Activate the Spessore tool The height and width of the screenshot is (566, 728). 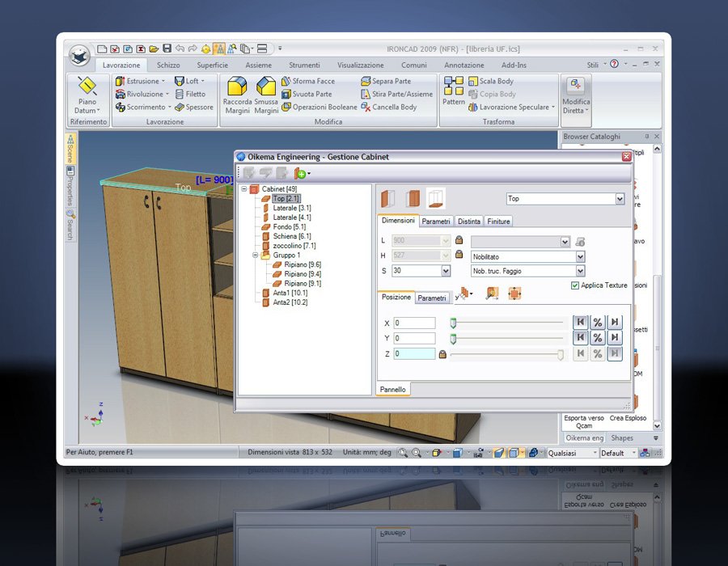click(x=193, y=107)
